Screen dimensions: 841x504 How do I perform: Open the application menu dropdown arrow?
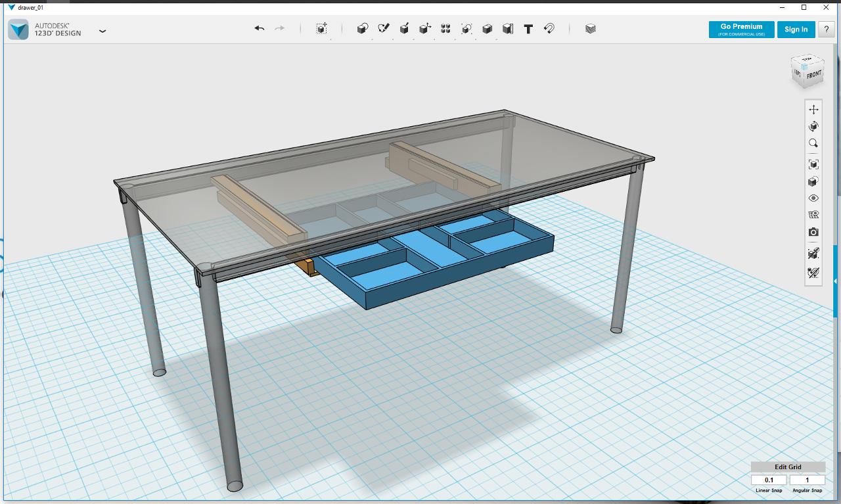pos(102,30)
